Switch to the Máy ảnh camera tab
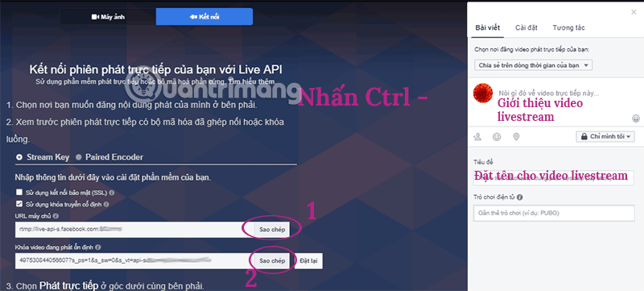The height and width of the screenshot is (291, 644). 108,17
